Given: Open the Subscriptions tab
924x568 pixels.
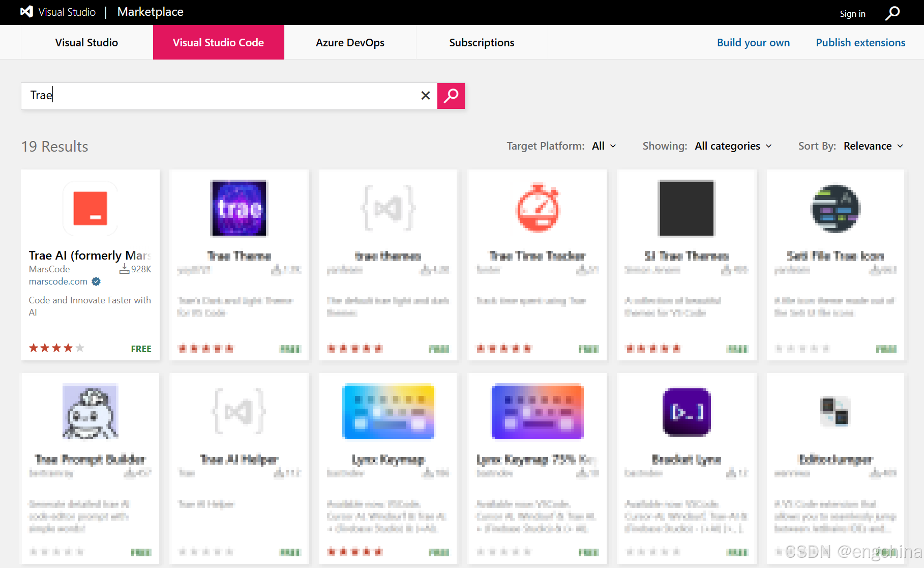Looking at the screenshot, I should pos(482,42).
